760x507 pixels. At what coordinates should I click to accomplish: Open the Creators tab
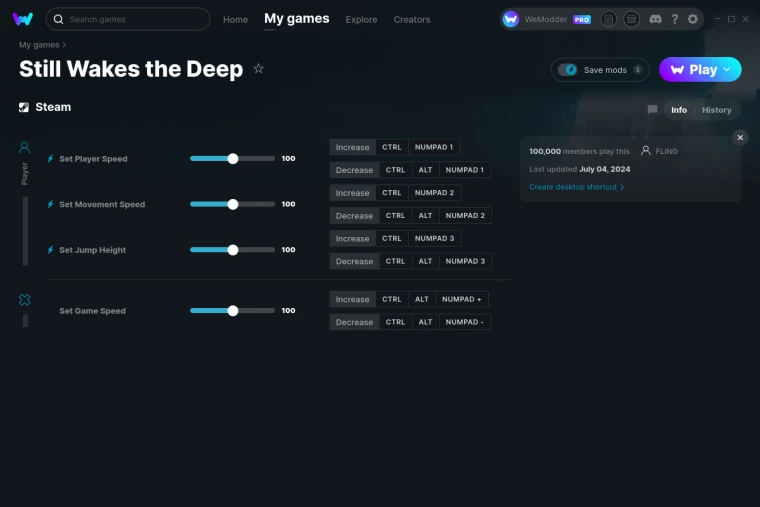click(x=412, y=19)
